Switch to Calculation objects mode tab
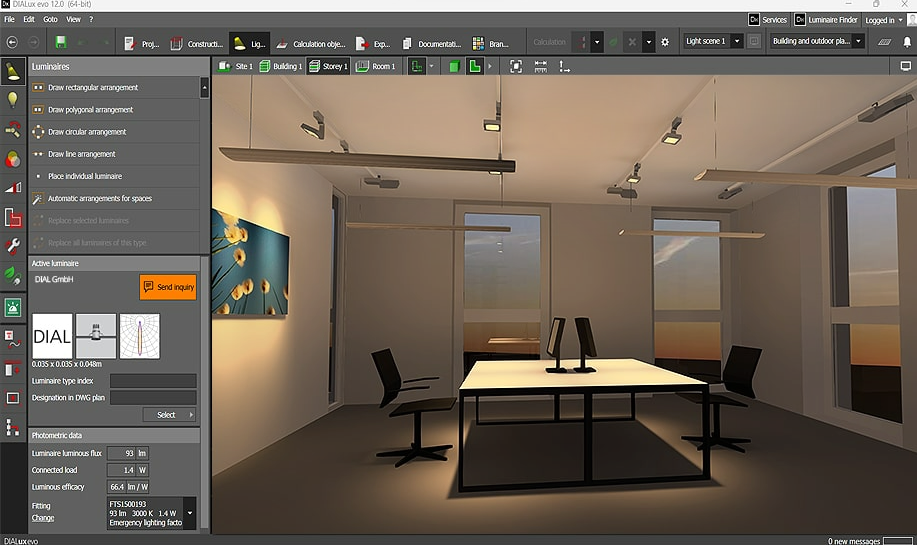The image size is (917, 545). point(311,44)
